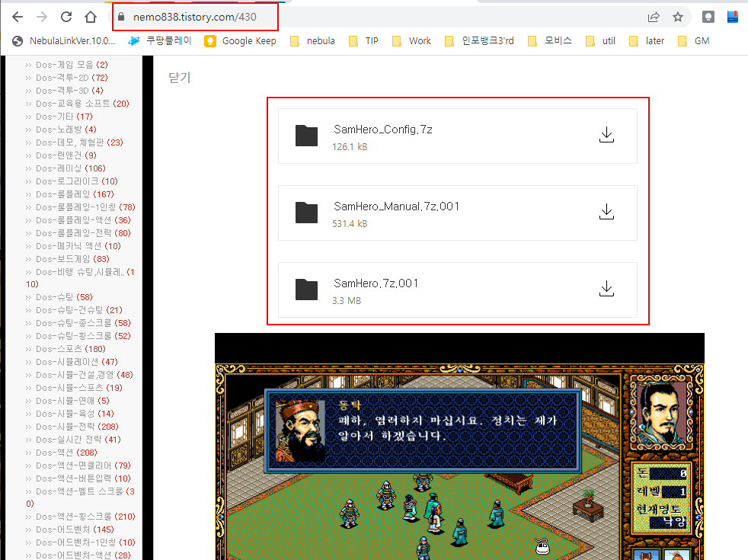The width and height of the screenshot is (748, 560).
Task: Open category Dos-롤플레잉-전략 (80)
Action: tap(83, 233)
